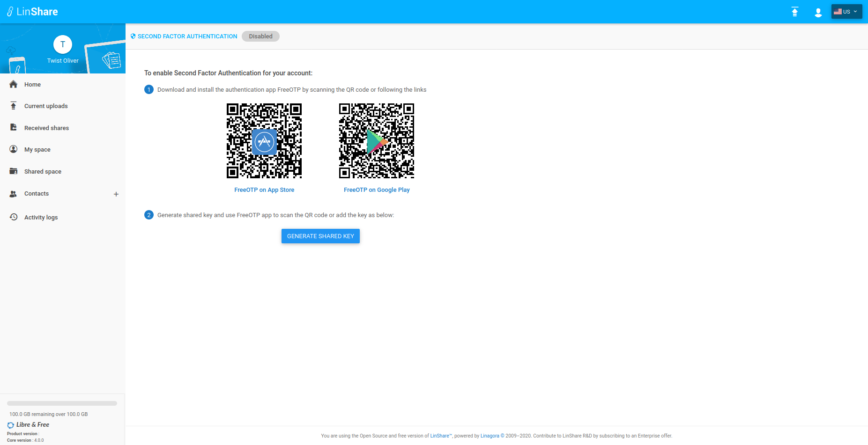Follow the FreeOTP on Google Play link
868x445 pixels.
pos(377,190)
